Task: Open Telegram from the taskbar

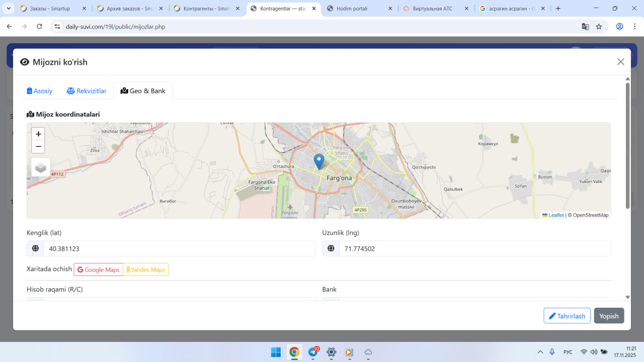Action: pos(313,352)
